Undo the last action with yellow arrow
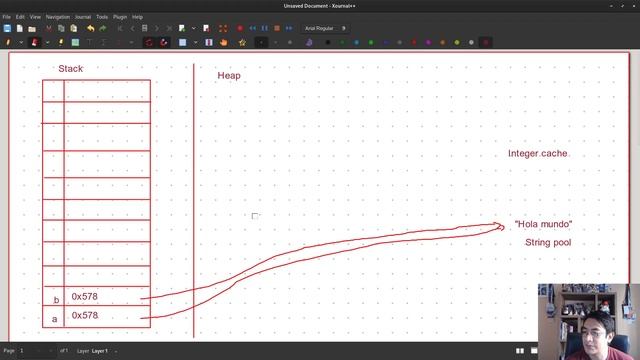This screenshot has height=360, width=640. [x=91, y=28]
